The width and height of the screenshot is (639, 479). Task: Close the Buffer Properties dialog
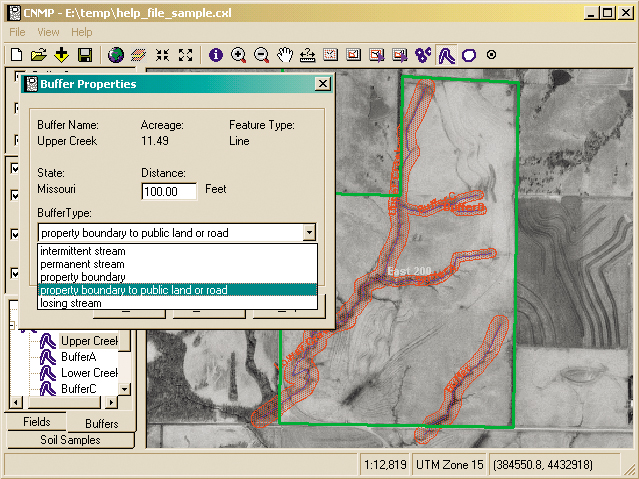pos(321,85)
